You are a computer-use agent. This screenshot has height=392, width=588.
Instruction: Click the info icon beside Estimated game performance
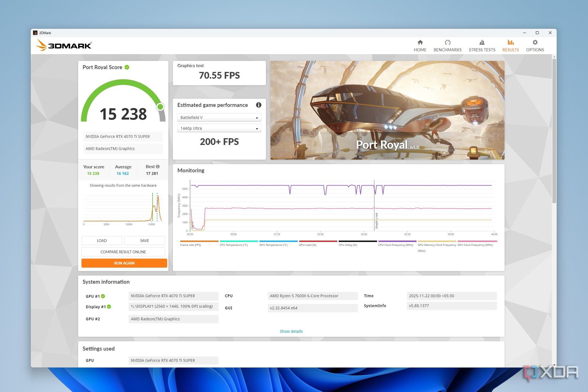tap(259, 105)
